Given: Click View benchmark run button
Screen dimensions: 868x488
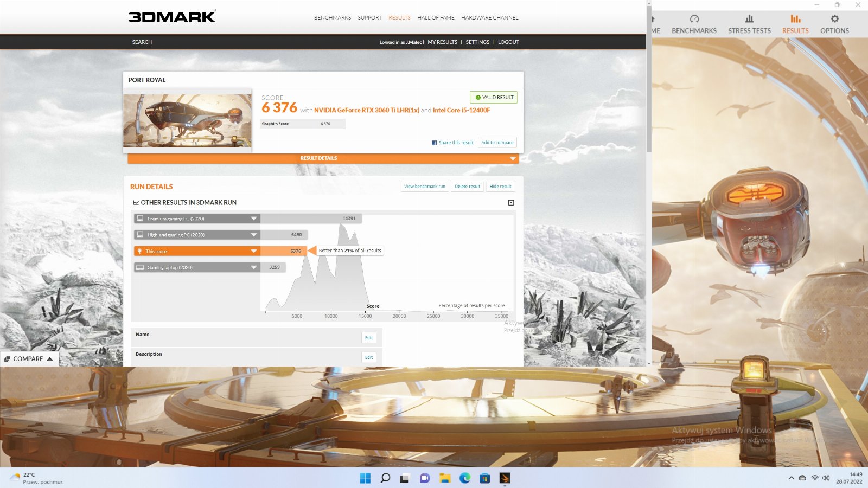Looking at the screenshot, I should tap(424, 186).
